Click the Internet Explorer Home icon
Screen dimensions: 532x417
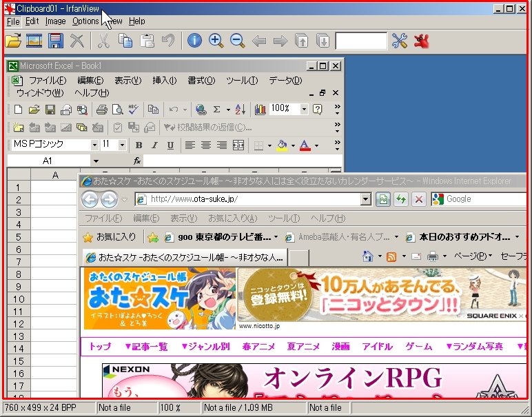pos(368,256)
